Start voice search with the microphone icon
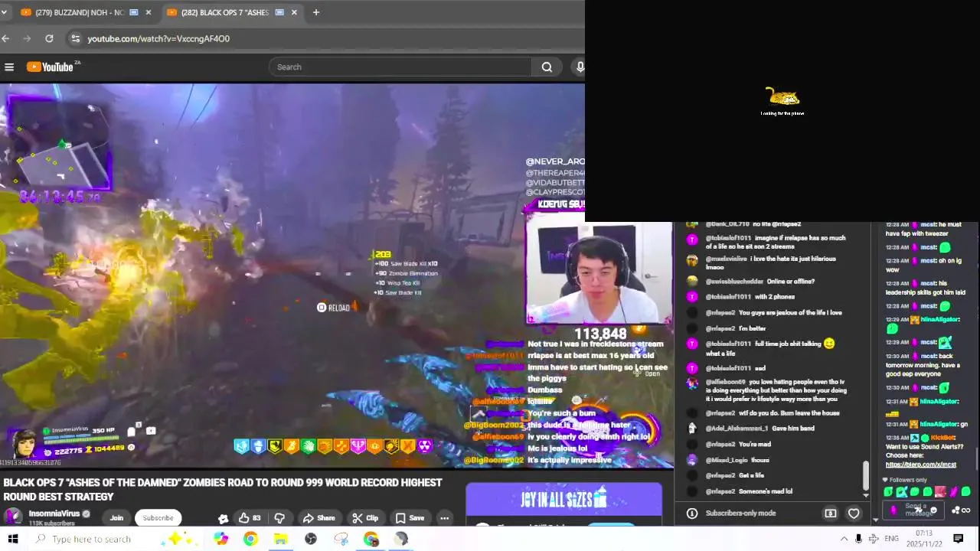Screen dimensions: 980x551 click(x=580, y=67)
